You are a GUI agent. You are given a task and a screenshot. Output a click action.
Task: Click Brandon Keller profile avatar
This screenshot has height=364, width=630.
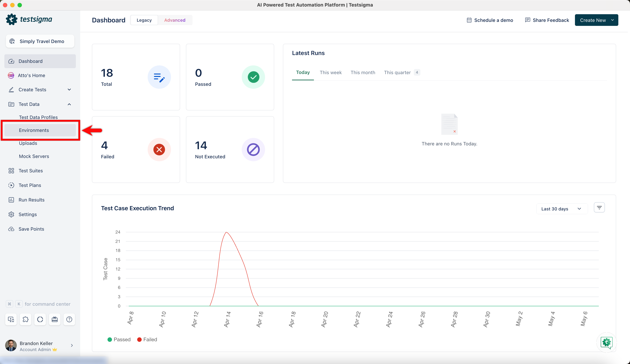pos(11,346)
